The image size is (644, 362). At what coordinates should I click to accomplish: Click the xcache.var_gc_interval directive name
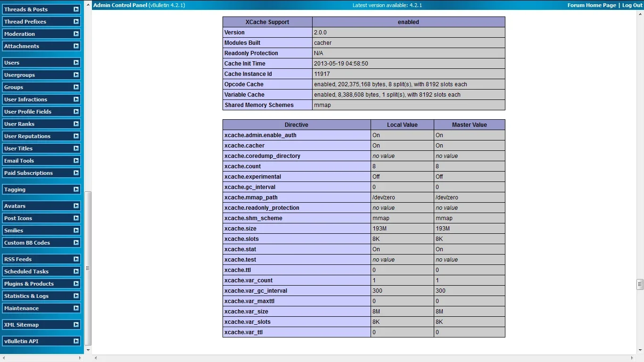coord(256,291)
